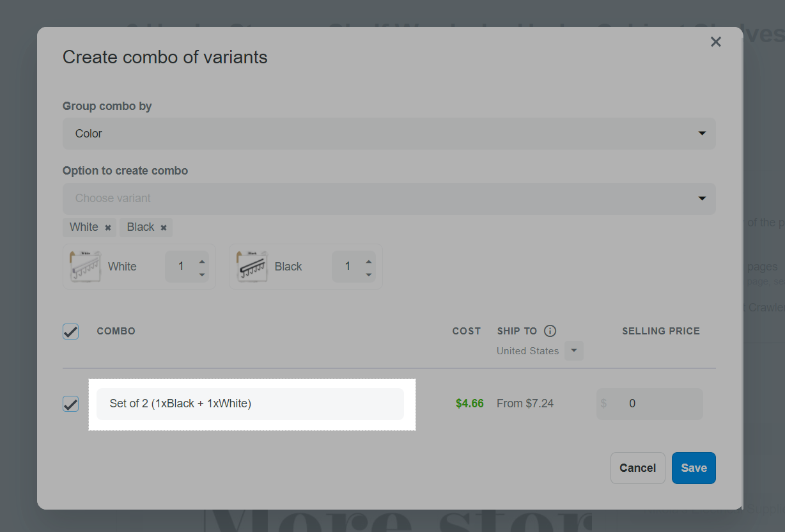Viewport: 785px width, 532px height.
Task: Click the White quantity number field
Action: pos(181,267)
